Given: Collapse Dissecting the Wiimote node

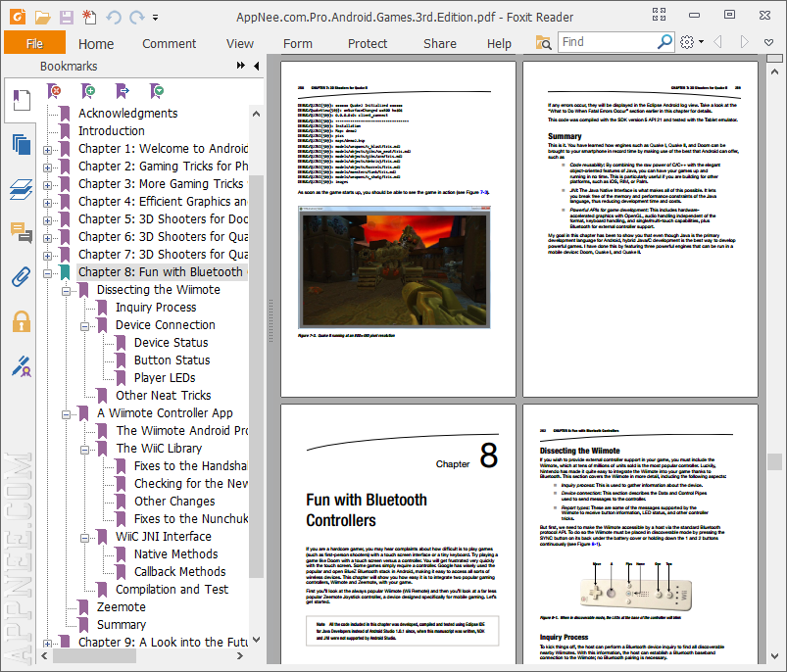Looking at the screenshot, I should click(x=66, y=291).
